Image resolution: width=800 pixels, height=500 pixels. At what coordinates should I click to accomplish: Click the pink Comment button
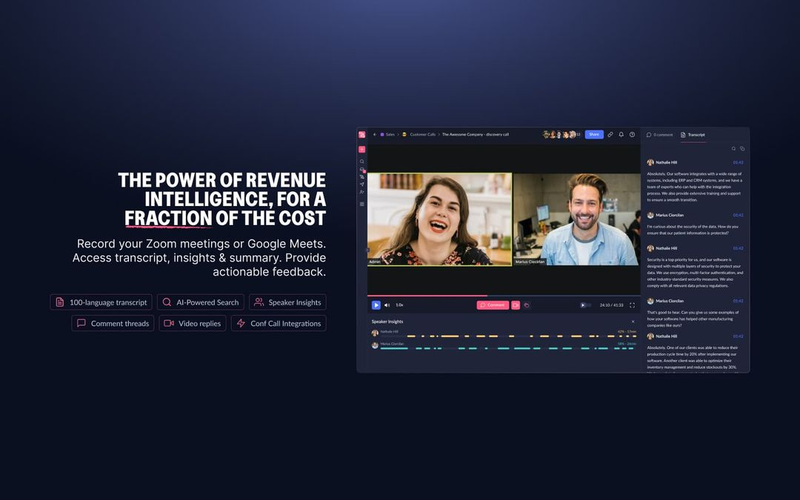(x=492, y=305)
